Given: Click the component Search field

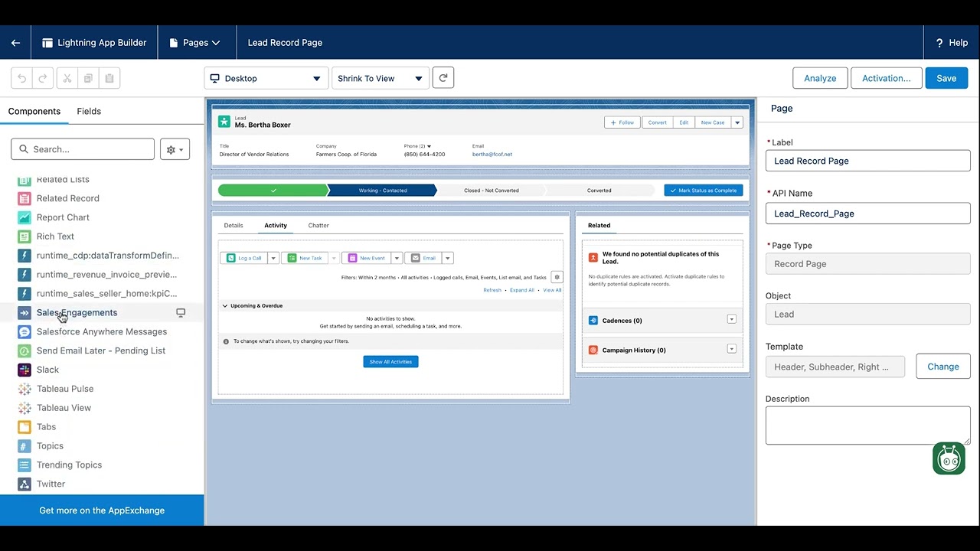Looking at the screenshot, I should (83, 149).
